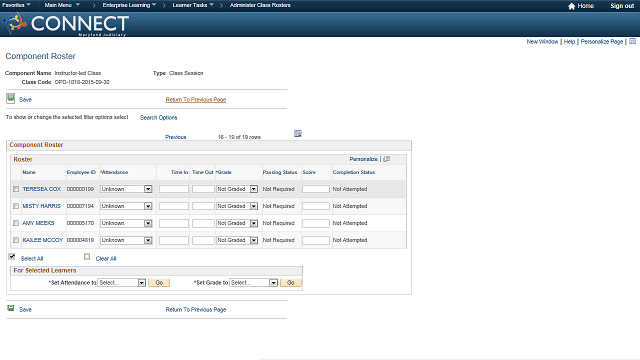The height and width of the screenshot is (360, 640).
Task: Click Time Out field for MISTY HARRIS
Action: point(203,206)
